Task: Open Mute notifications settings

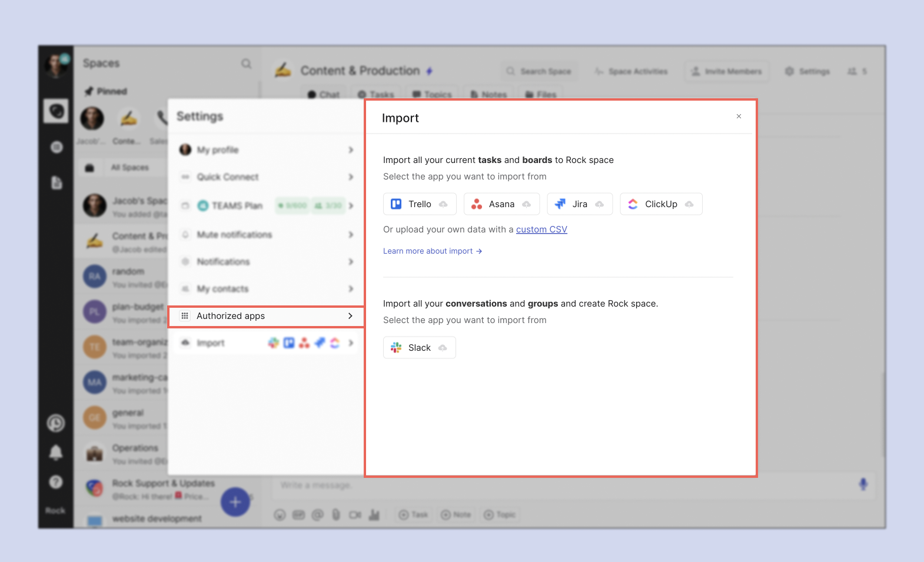Action: point(266,235)
